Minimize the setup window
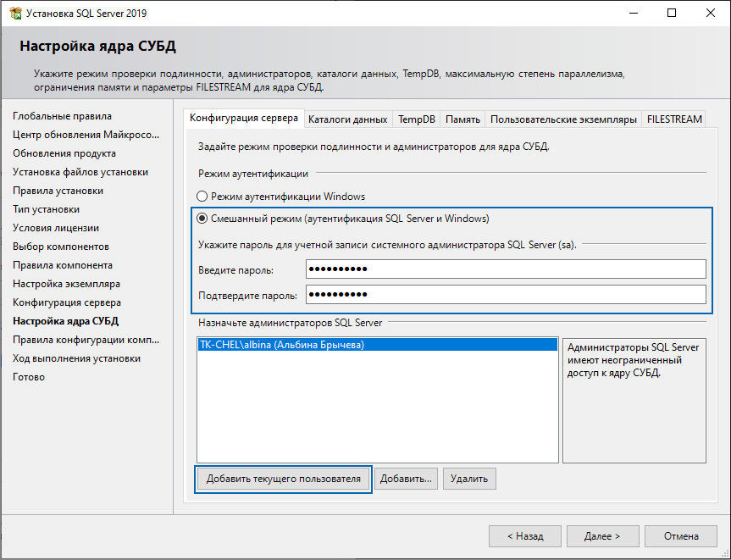The height and width of the screenshot is (560, 731). [x=633, y=13]
